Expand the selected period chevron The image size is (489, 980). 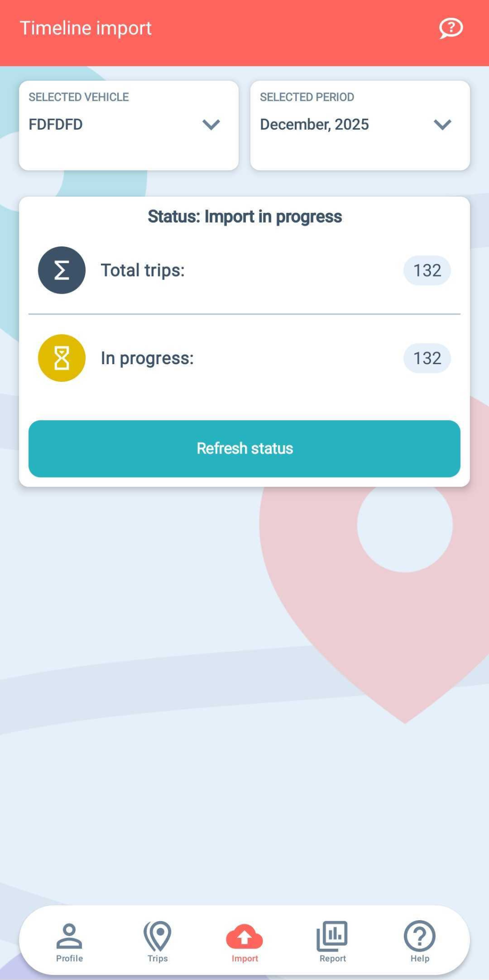pyautogui.click(x=443, y=125)
